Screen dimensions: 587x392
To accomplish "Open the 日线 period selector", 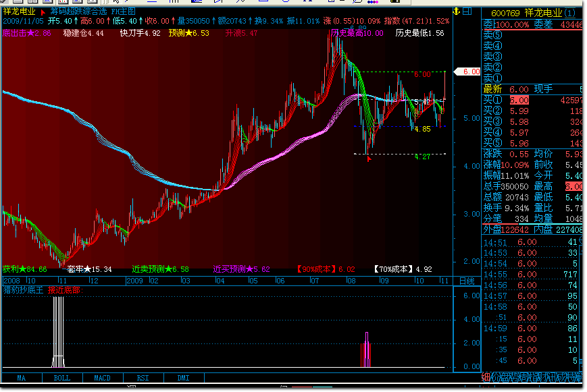I will tap(465, 280).
